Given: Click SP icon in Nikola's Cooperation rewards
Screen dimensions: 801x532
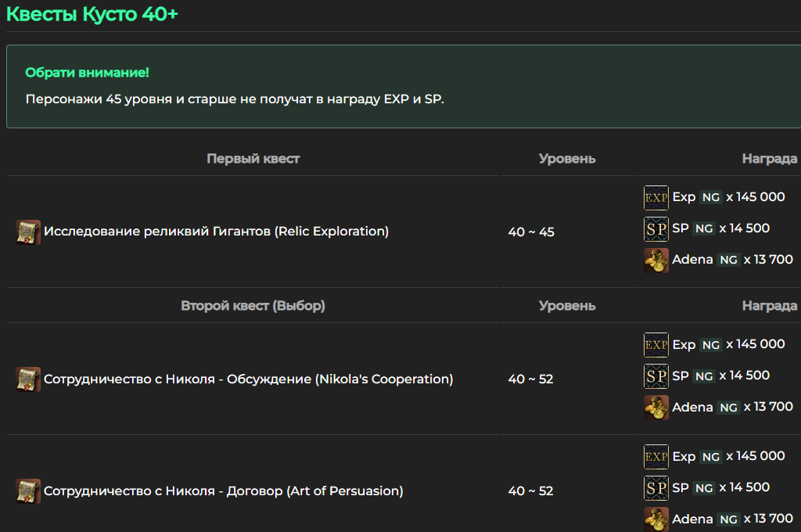Looking at the screenshot, I should [656, 376].
